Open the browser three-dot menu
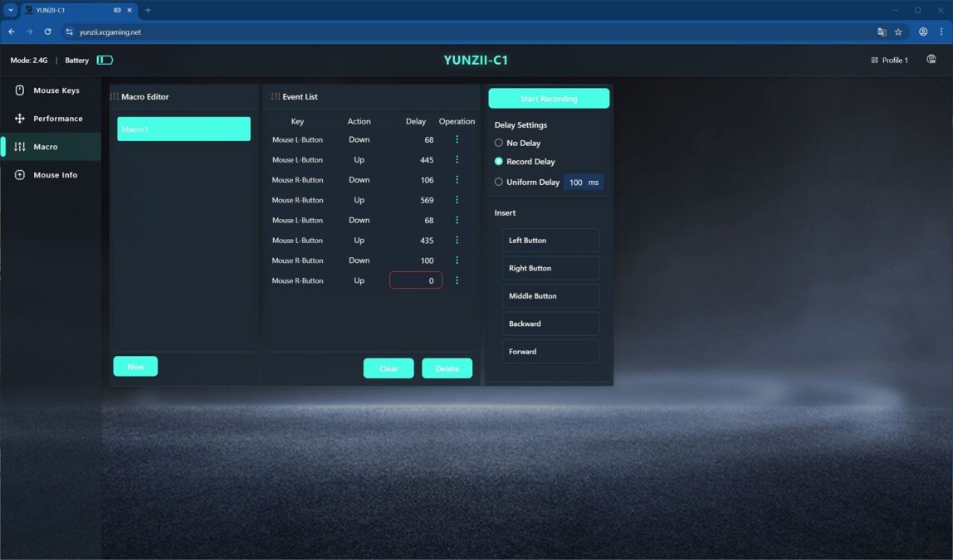 point(941,32)
